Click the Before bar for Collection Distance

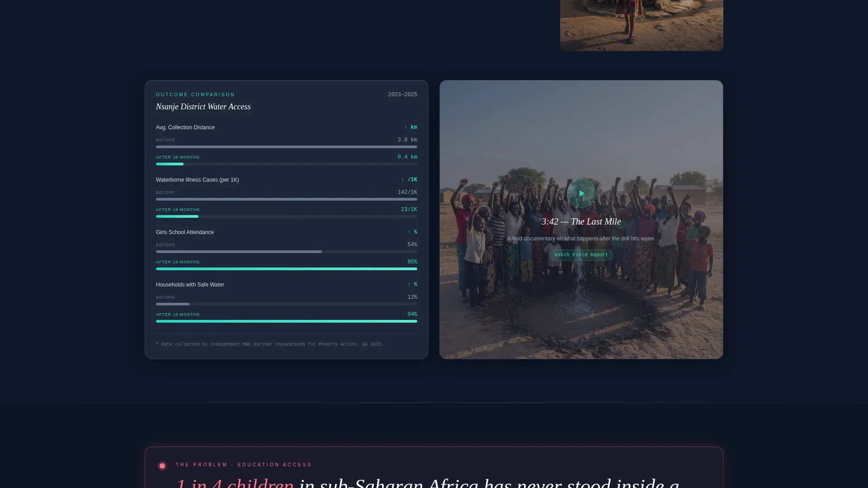tap(287, 147)
